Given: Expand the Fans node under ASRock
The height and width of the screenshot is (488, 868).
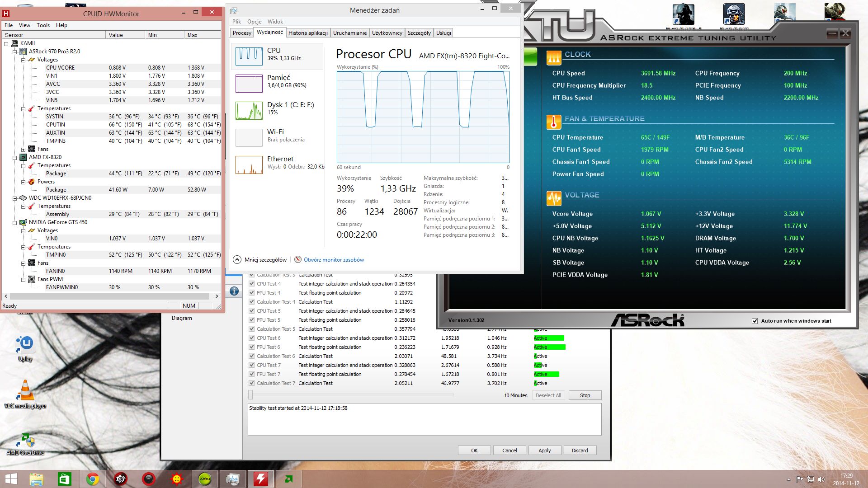Looking at the screenshot, I should pos(23,149).
